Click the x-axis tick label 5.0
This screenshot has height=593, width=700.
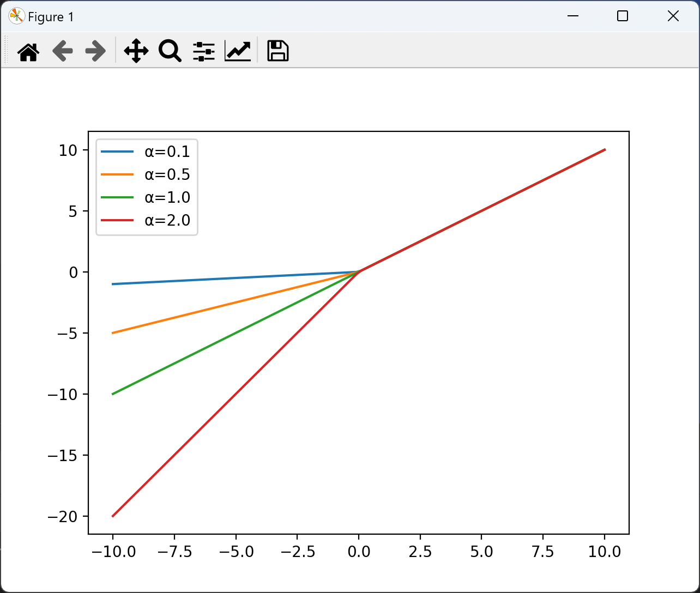pyautogui.click(x=482, y=552)
